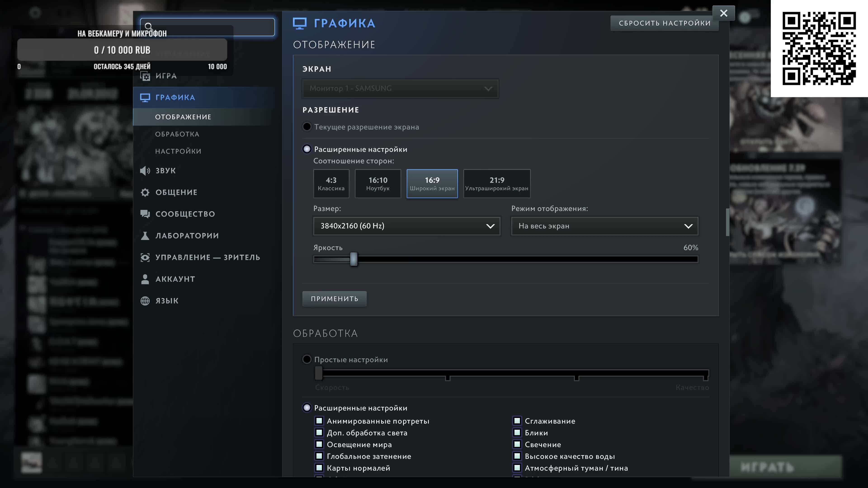868x488 pixels.
Task: Click the Сбросить настройки button
Action: [x=665, y=23]
